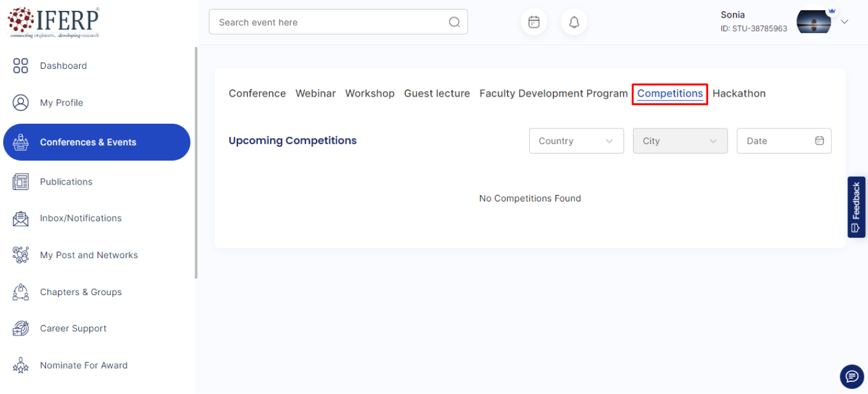
Task: Expand the City dropdown
Action: pos(679,141)
